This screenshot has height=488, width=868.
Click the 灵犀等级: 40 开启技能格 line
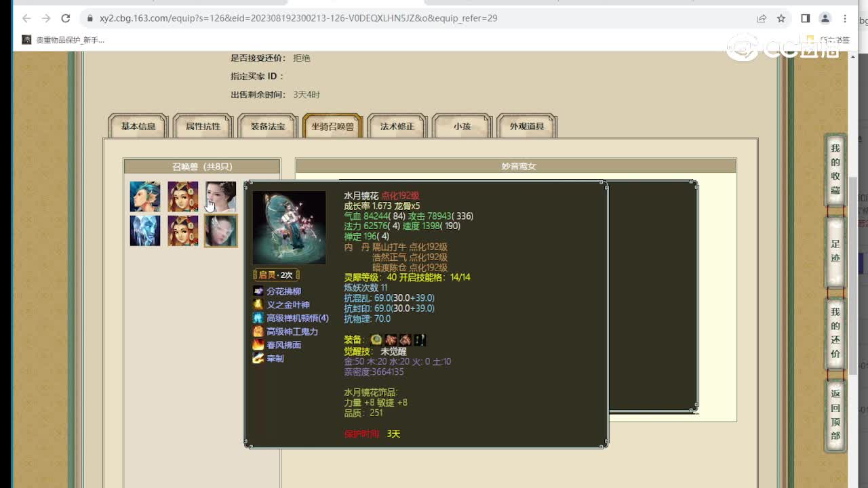(x=407, y=277)
